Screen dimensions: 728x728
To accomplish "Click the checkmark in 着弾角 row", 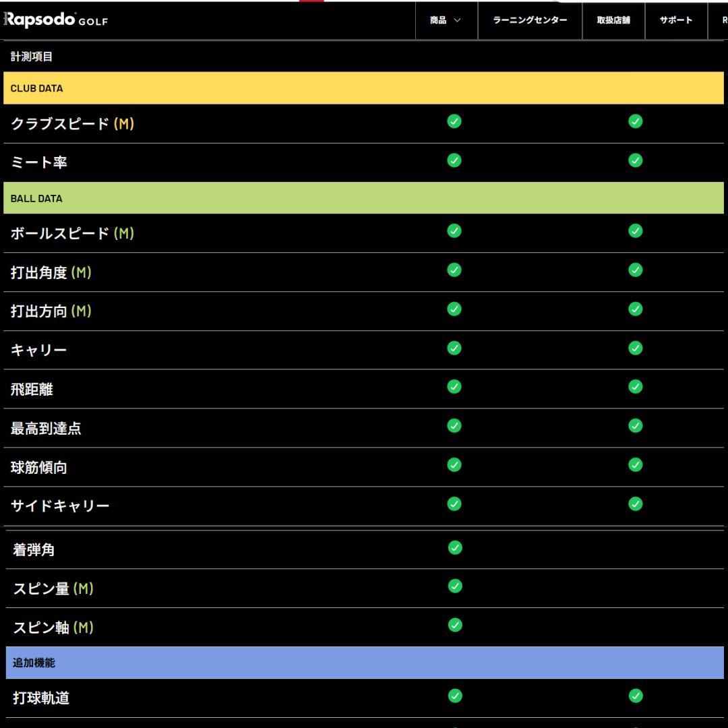I will (x=455, y=547).
